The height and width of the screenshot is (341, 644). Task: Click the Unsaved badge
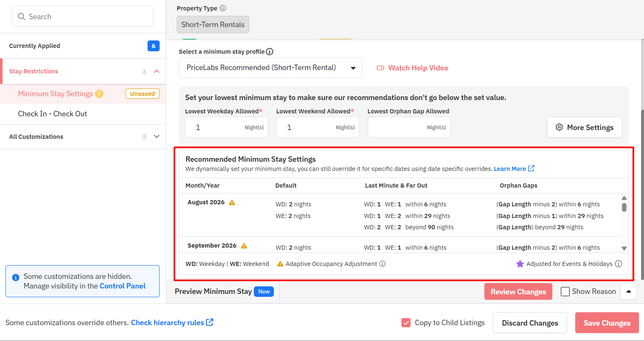(x=143, y=94)
